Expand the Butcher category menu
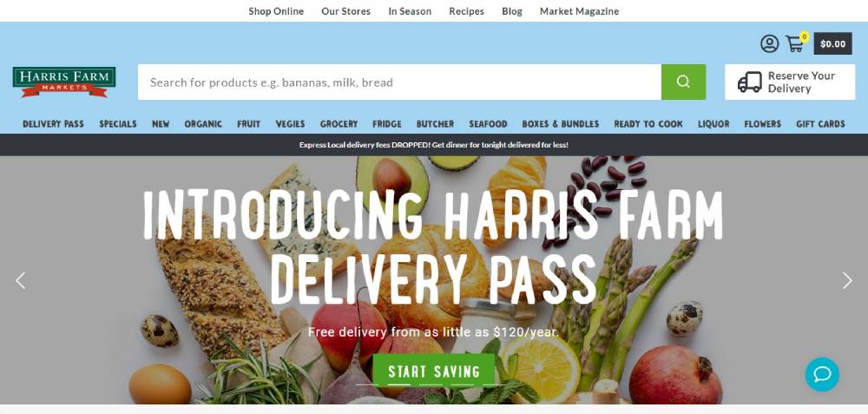The image size is (868, 414). pos(435,124)
